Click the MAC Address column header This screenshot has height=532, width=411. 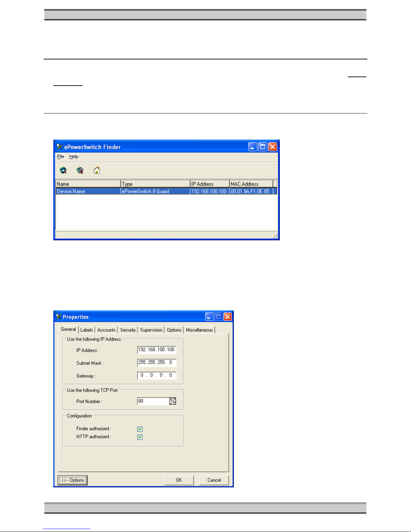251,184
